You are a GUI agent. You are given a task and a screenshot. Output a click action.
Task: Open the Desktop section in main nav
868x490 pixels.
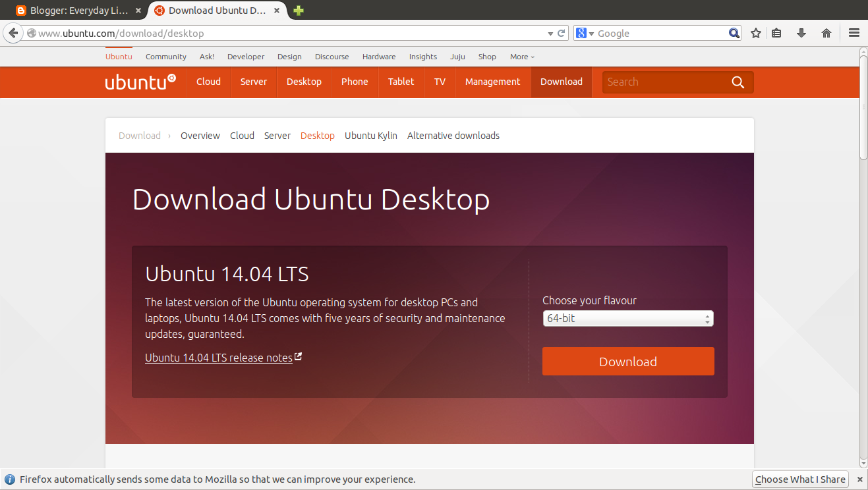pyautogui.click(x=304, y=82)
